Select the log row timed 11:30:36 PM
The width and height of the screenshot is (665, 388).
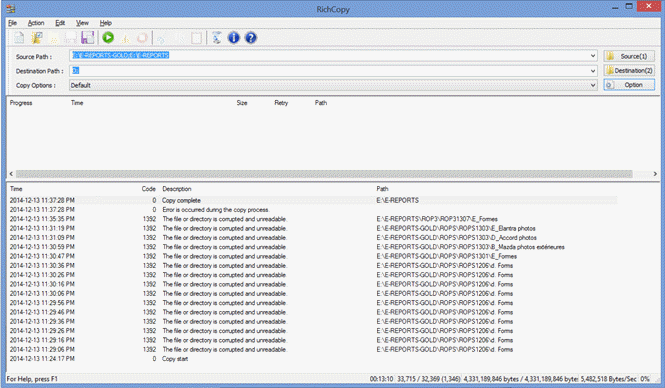(313, 265)
